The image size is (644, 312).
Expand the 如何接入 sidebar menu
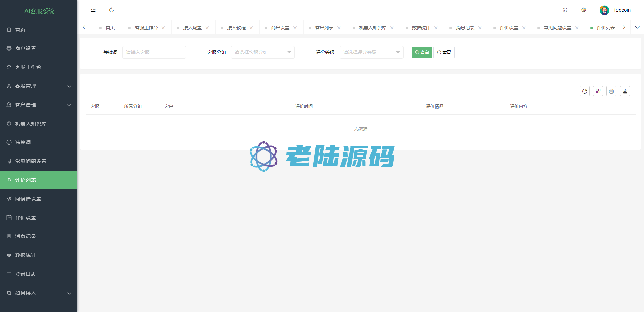tap(39, 293)
